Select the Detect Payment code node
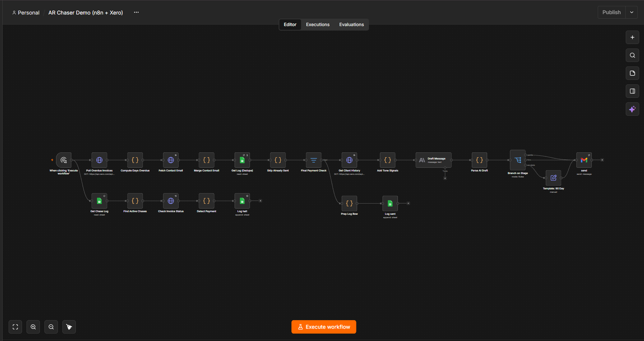This screenshot has height=341, width=644. pos(206,201)
